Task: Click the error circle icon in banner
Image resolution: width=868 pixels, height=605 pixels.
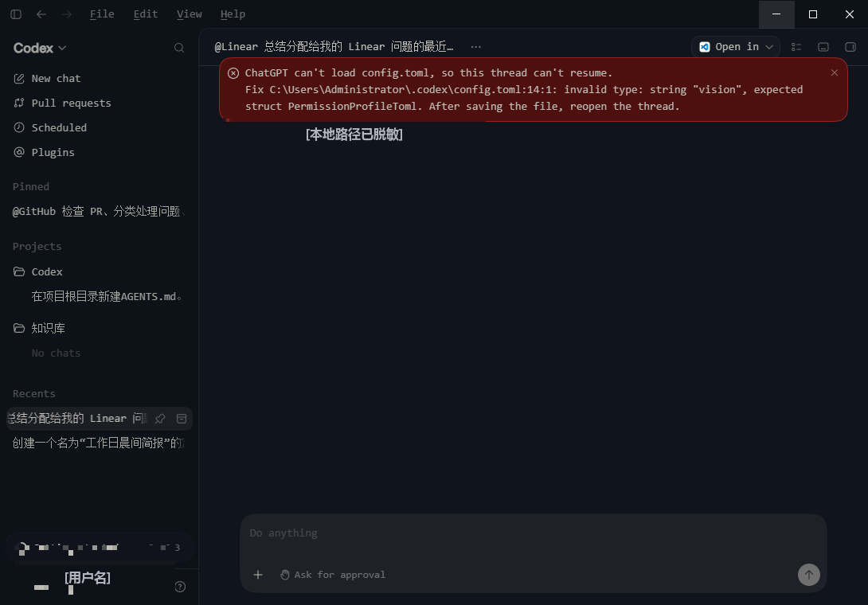Action: click(233, 73)
